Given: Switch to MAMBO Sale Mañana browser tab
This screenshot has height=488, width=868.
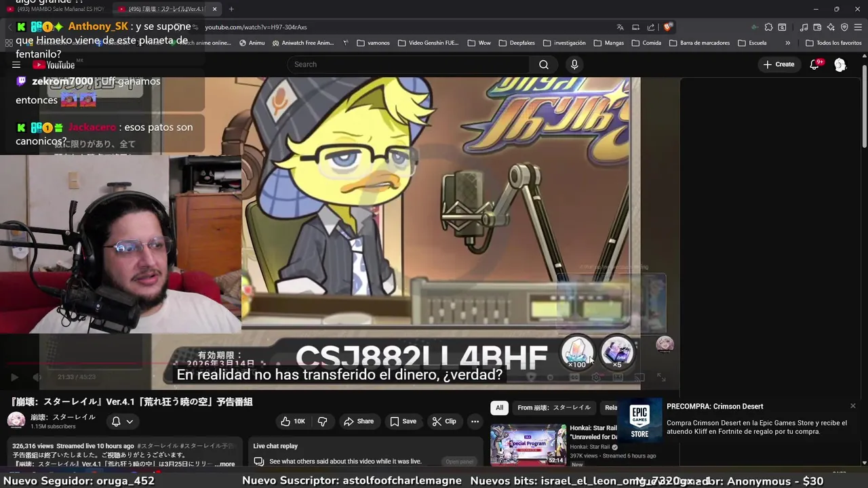Looking at the screenshot, I should 54,9.
